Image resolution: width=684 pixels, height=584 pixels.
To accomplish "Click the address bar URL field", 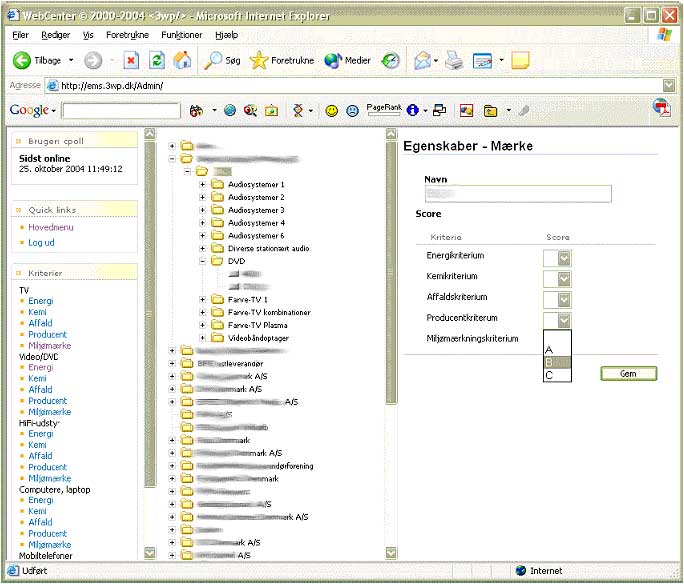I will tap(354, 85).
